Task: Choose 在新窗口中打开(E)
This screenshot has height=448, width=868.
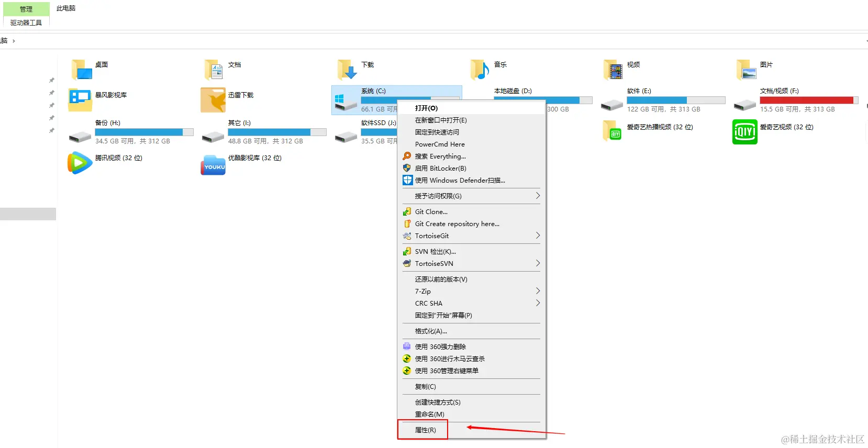Action: pos(472,120)
